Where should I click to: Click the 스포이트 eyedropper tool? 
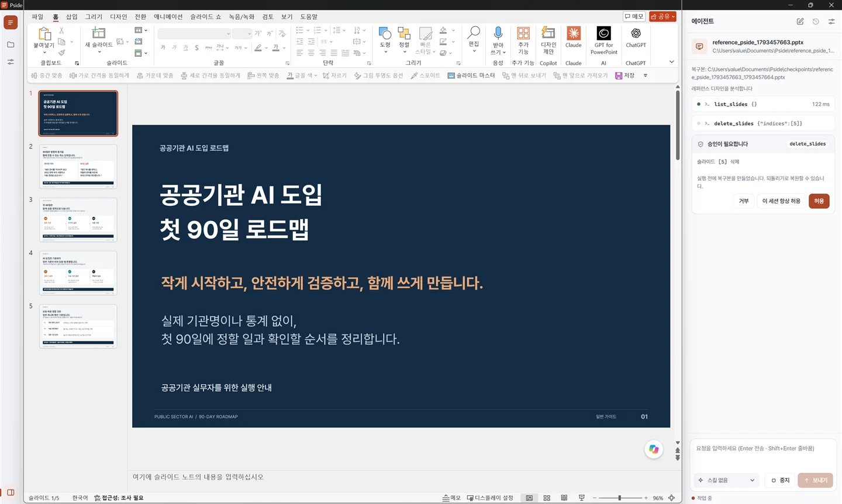pos(425,75)
